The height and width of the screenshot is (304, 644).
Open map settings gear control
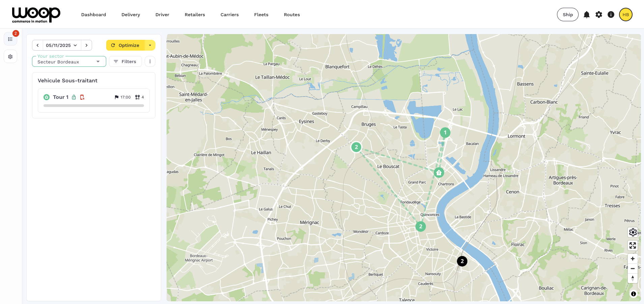(x=633, y=232)
